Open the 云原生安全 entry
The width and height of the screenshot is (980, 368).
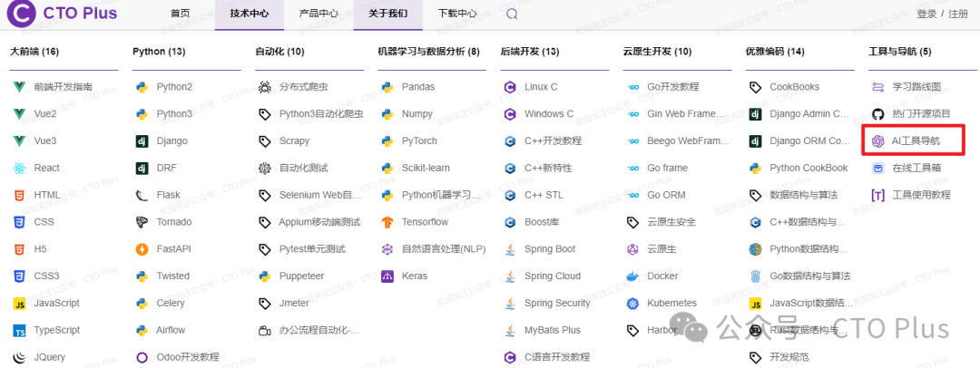(671, 222)
